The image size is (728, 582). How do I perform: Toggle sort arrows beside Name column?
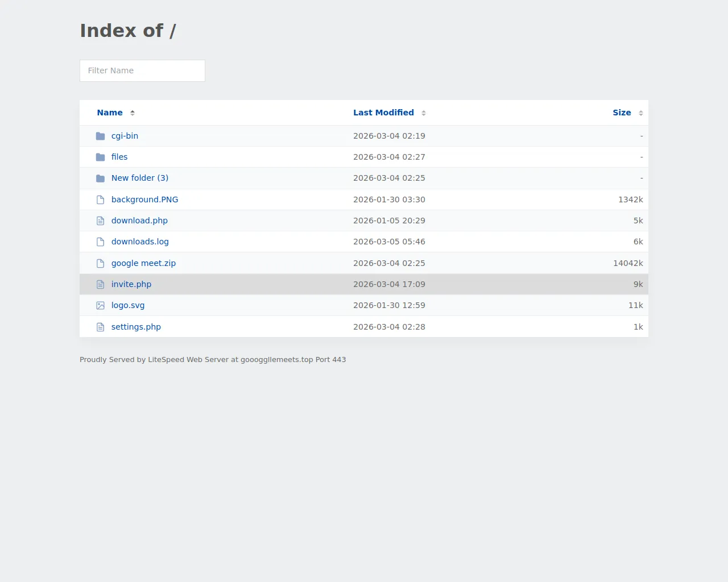[x=133, y=113]
